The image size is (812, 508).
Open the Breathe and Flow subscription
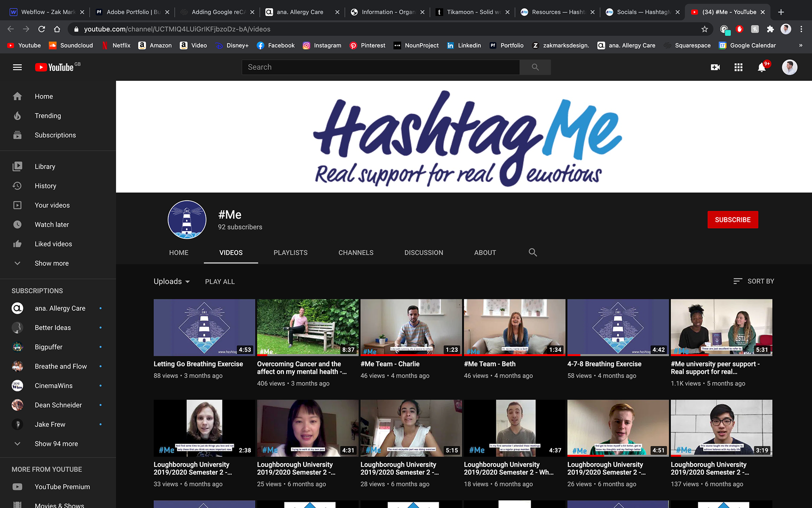coord(58,366)
